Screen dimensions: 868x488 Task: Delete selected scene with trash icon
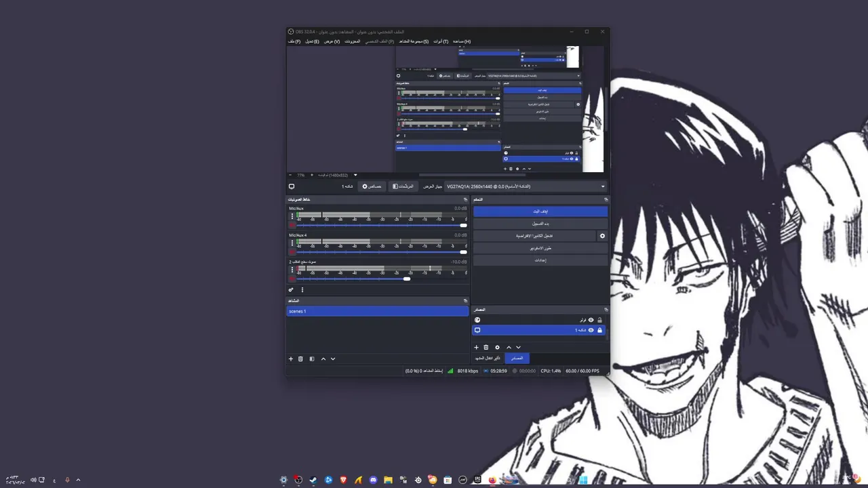tap(300, 359)
